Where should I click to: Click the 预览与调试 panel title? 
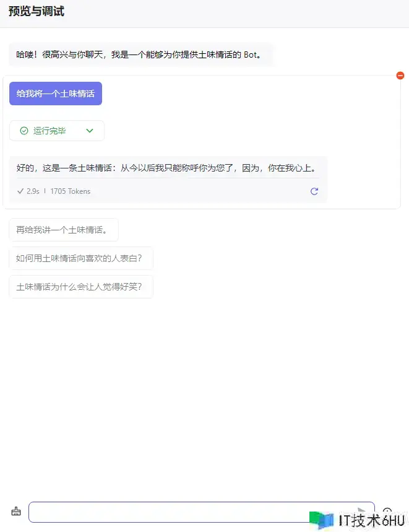coord(37,12)
